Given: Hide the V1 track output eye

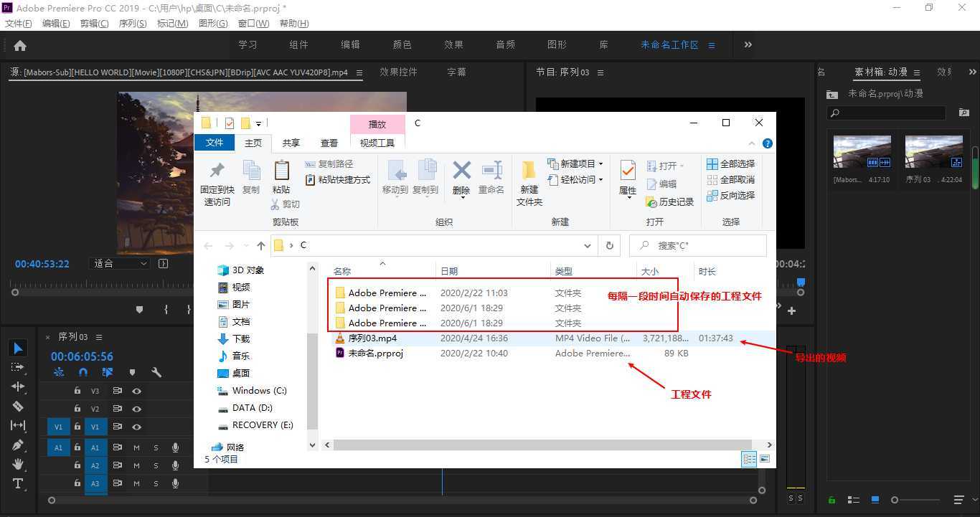Looking at the screenshot, I should pyautogui.click(x=136, y=427).
